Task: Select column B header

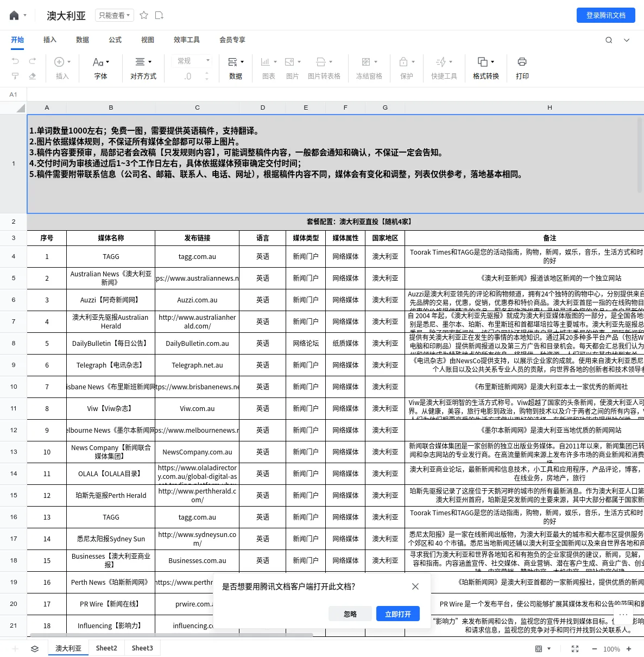Action: pos(111,108)
